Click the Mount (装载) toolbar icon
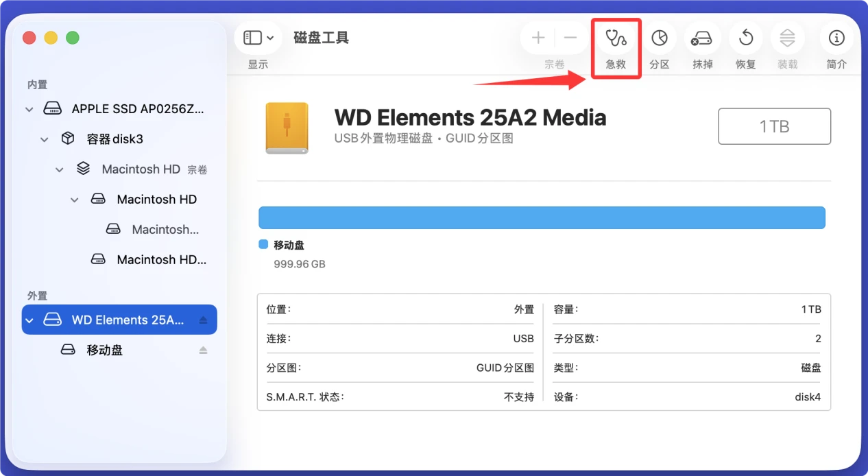The image size is (868, 476). (787, 38)
